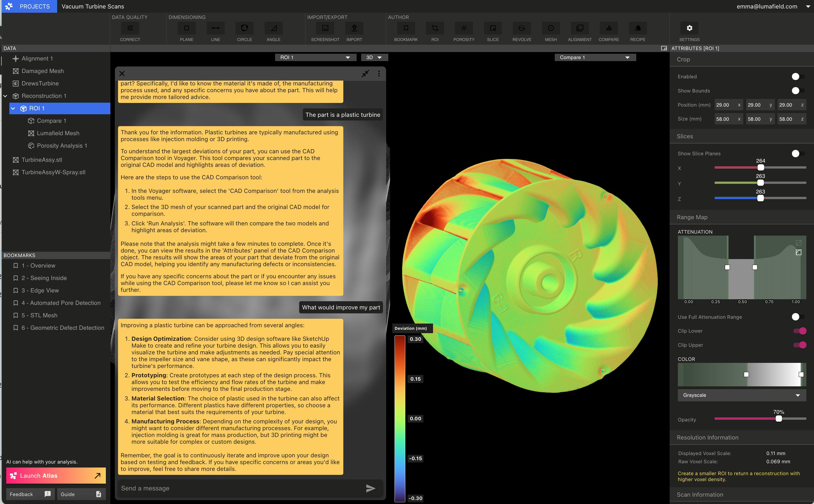Take a Screenshot with the toolbar icon

point(325,28)
